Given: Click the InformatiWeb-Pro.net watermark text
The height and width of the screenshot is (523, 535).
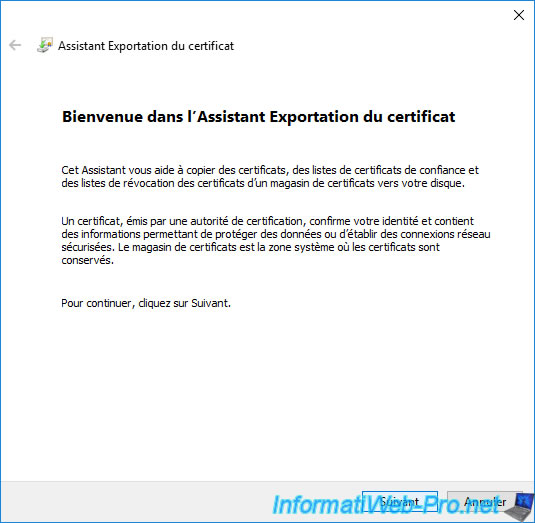Looking at the screenshot, I should pyautogui.click(x=386, y=505).
